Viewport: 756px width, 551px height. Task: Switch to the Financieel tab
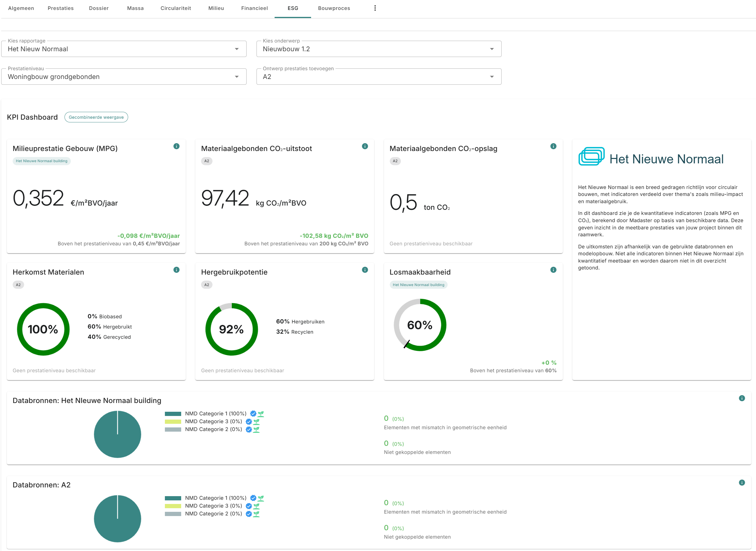pyautogui.click(x=254, y=8)
